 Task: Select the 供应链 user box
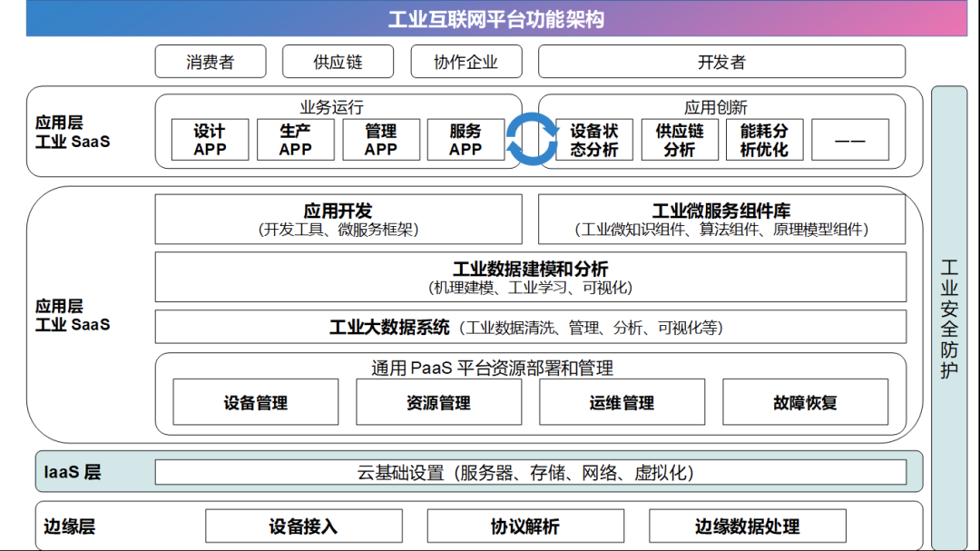[x=338, y=62]
